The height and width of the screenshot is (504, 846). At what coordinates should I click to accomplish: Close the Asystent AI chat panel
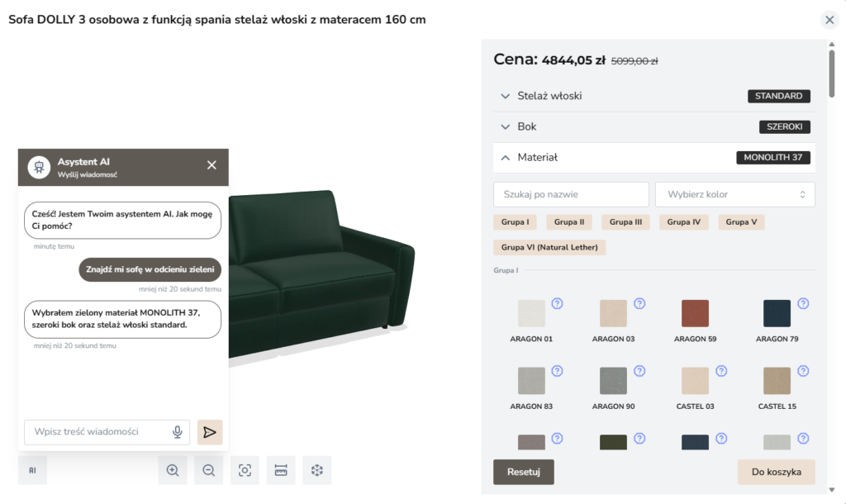211,165
